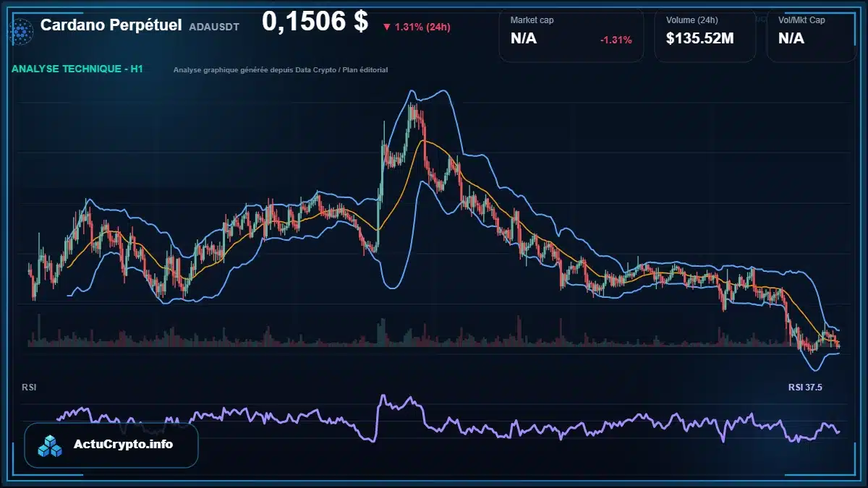Image resolution: width=868 pixels, height=488 pixels.
Task: Click the N/A value under Market cap
Action: point(524,38)
